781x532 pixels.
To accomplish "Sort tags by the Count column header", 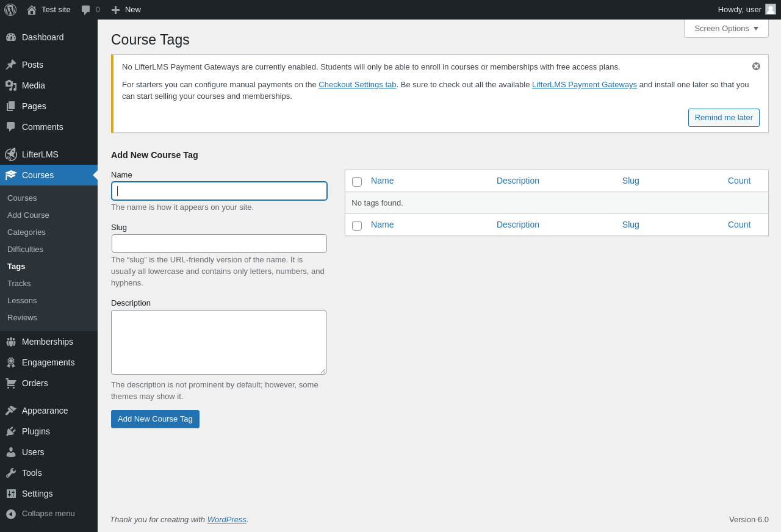I will coord(739,181).
